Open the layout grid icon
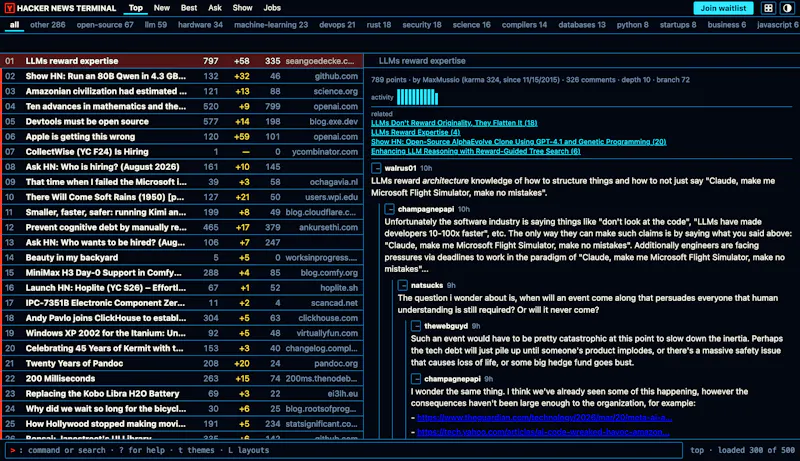Image resolution: width=800 pixels, height=461 pixels. click(x=768, y=8)
